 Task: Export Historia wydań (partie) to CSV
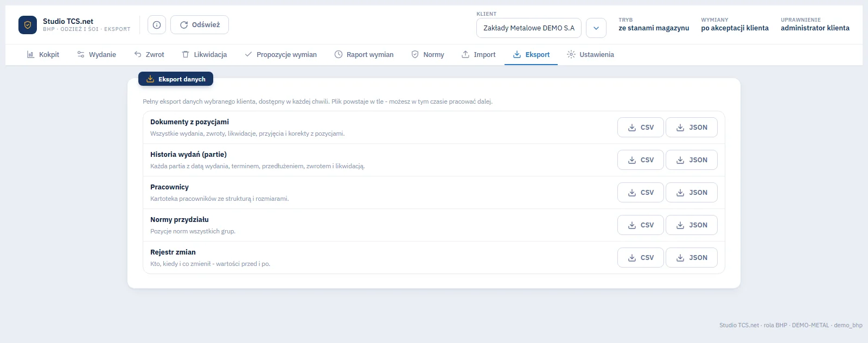pos(641,160)
